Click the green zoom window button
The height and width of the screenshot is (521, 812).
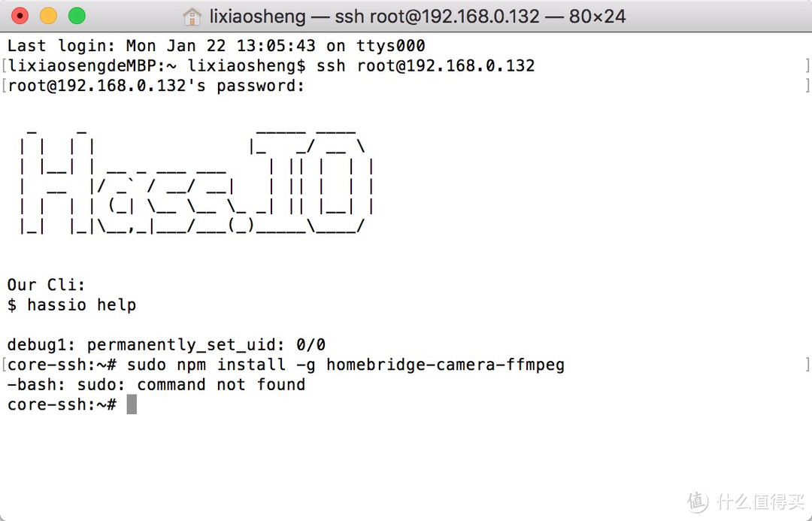click(77, 16)
